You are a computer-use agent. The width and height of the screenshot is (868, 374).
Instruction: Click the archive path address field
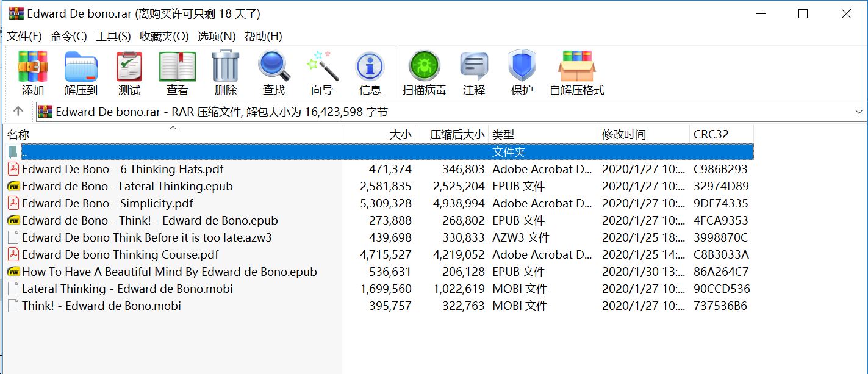[451, 112]
